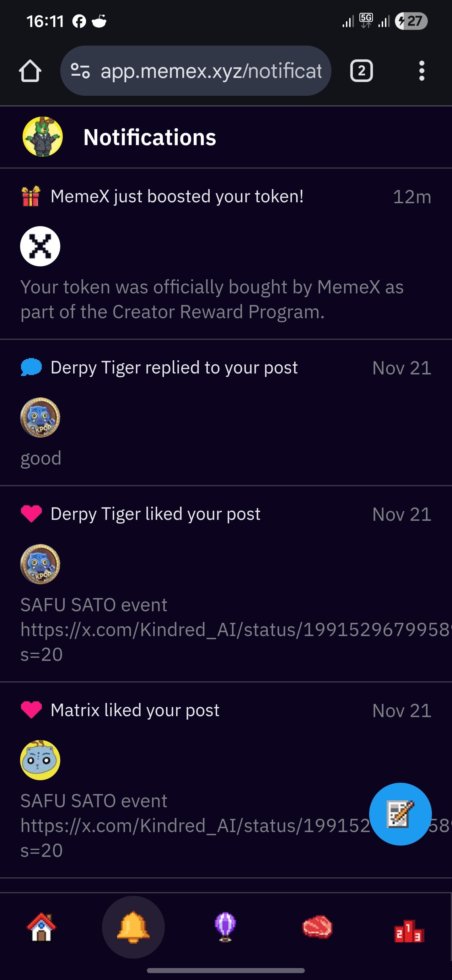
Task: Open the MemeX X logo avatar
Action: 40,246
